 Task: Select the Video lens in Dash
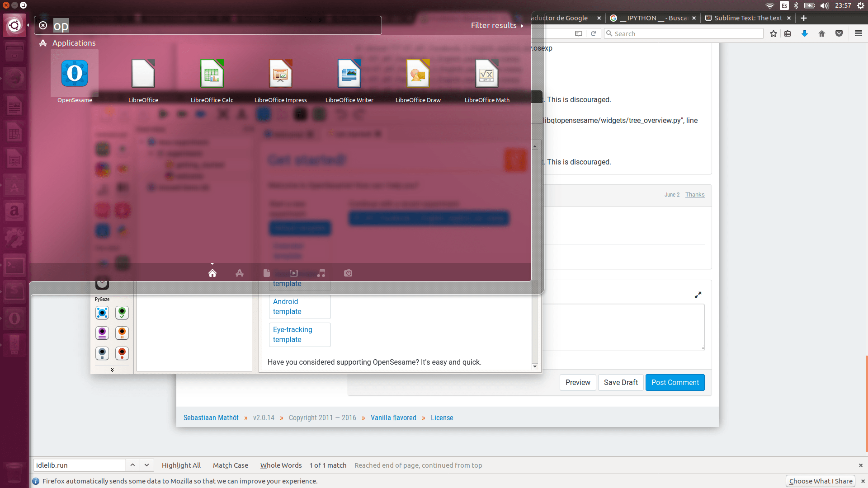pos(294,273)
